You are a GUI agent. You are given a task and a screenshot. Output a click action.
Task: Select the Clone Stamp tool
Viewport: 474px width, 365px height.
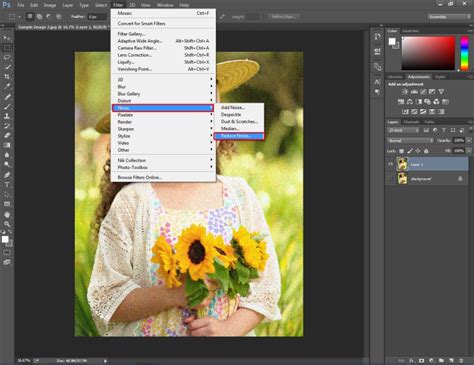(7, 116)
